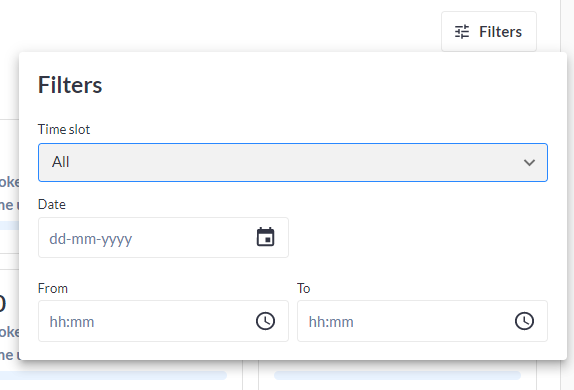The image size is (574, 390).
Task: Toggle the Filters button at top right
Action: 489,32
